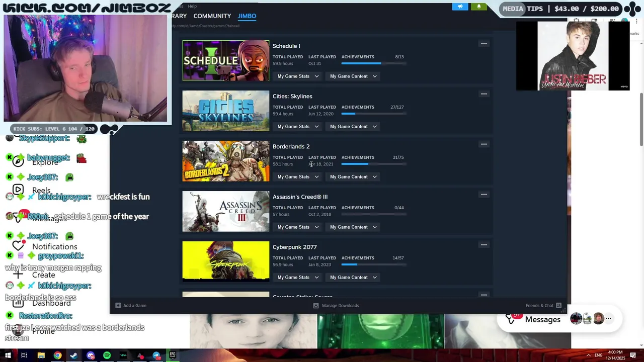Expand My Game Content for Schedule I

(x=353, y=76)
